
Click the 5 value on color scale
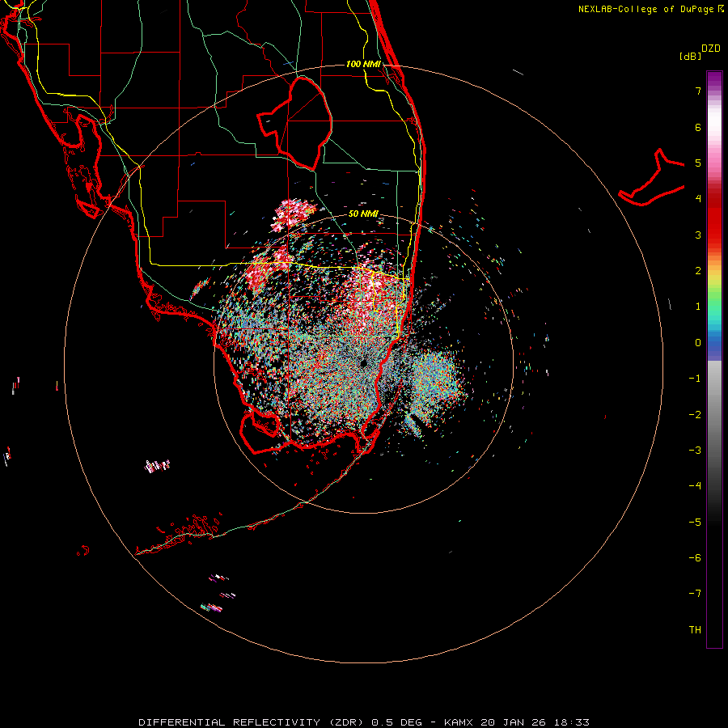(698, 163)
